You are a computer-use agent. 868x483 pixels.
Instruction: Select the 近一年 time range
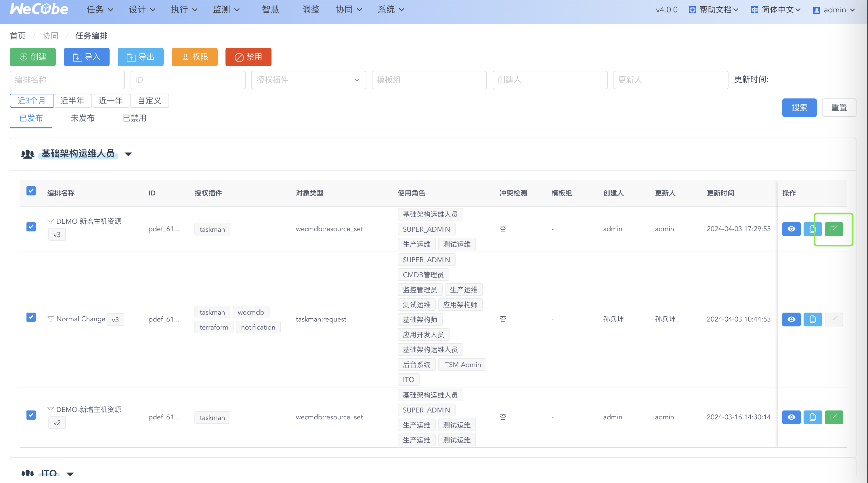point(111,100)
